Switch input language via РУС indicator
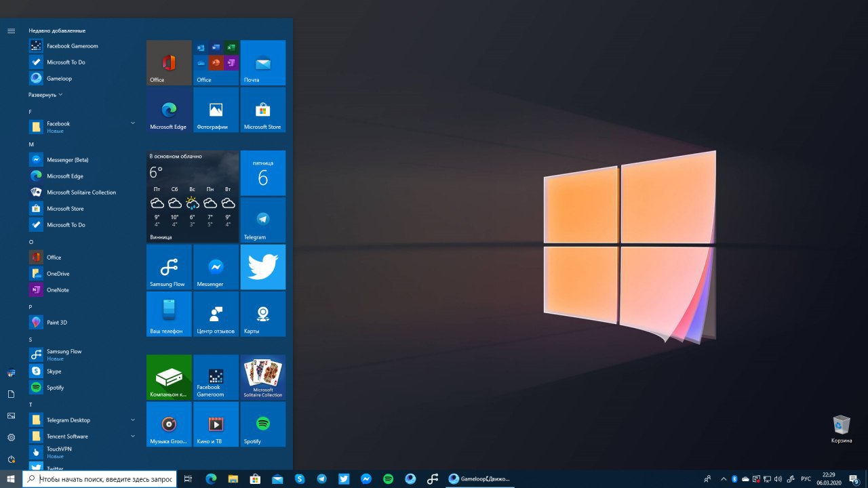868x488 pixels. (806, 479)
